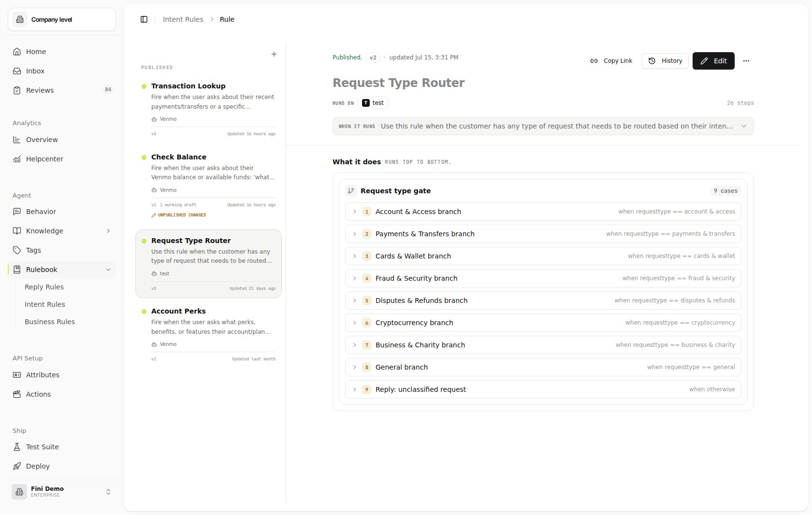
Task: Collapse the Rulebook menu chevron
Action: [108, 270]
